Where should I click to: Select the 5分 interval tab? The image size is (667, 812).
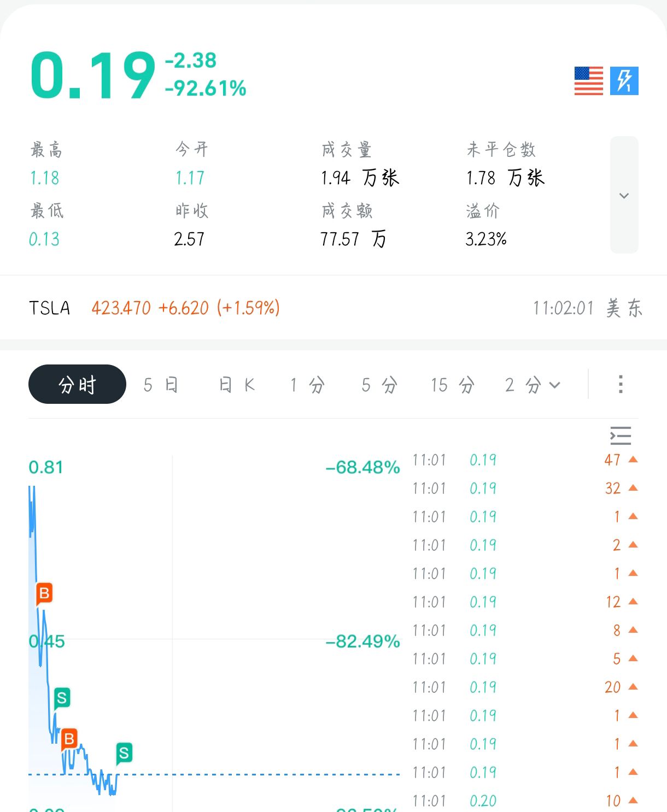pos(379,385)
